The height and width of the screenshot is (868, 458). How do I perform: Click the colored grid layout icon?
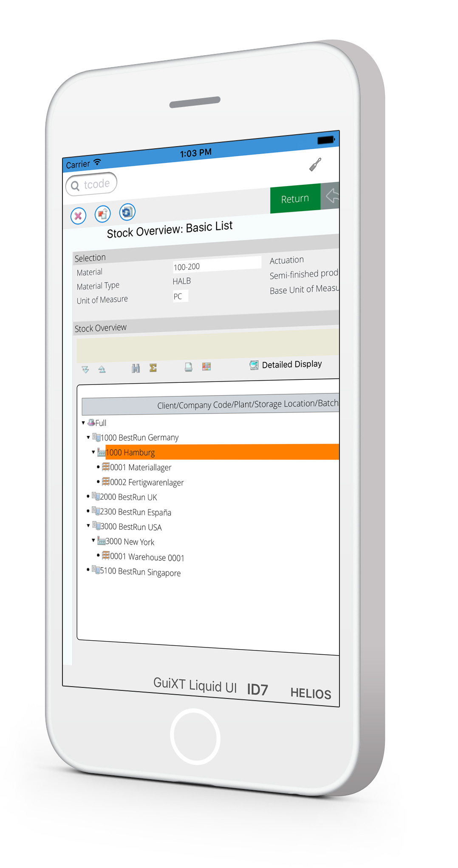click(x=206, y=367)
